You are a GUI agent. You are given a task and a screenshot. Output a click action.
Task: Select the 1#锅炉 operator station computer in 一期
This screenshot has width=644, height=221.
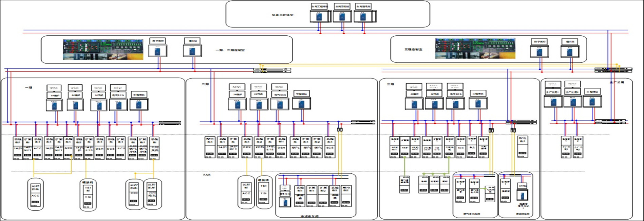tap(54, 105)
